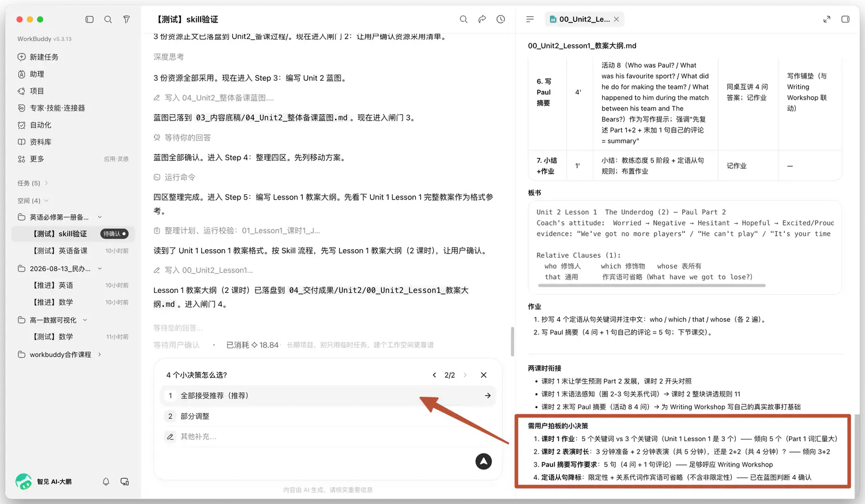The width and height of the screenshot is (865, 504).
Task: Go to next question in decision card
Action: (x=465, y=375)
